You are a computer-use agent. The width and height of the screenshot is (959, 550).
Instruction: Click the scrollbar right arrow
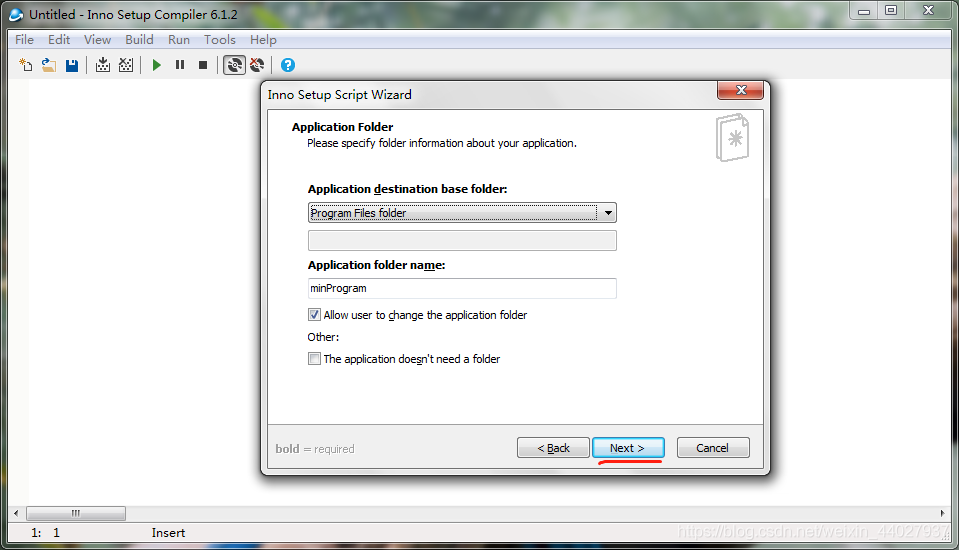point(942,513)
